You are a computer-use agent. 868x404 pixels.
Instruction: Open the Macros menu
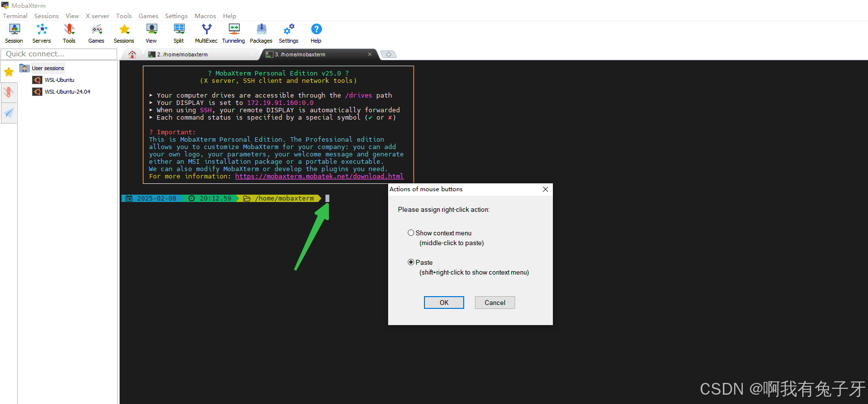click(205, 16)
